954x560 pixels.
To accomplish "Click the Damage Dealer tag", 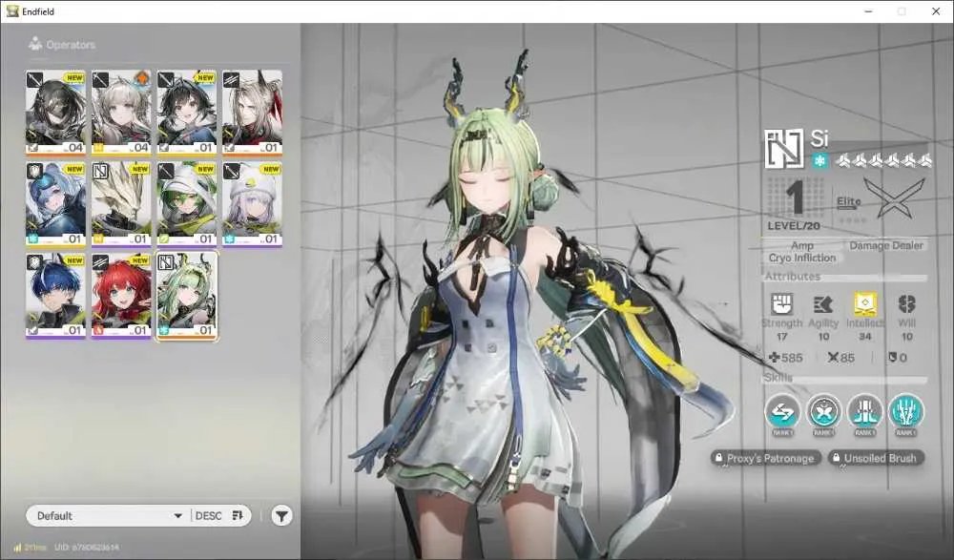I will pyautogui.click(x=886, y=245).
